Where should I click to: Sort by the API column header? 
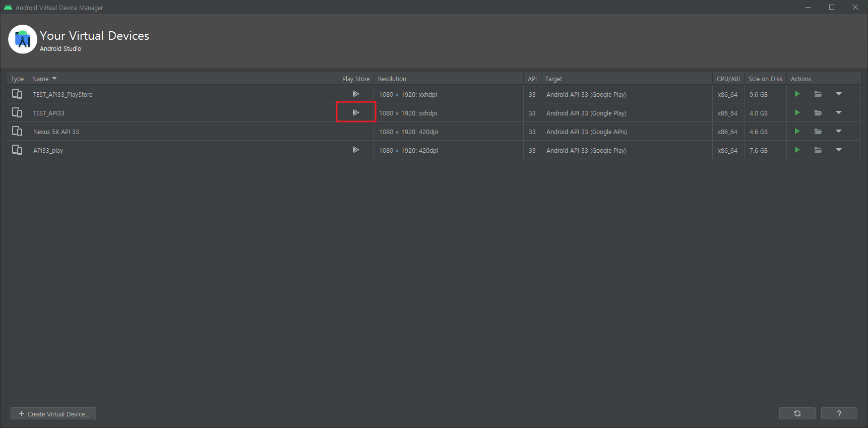pos(532,79)
